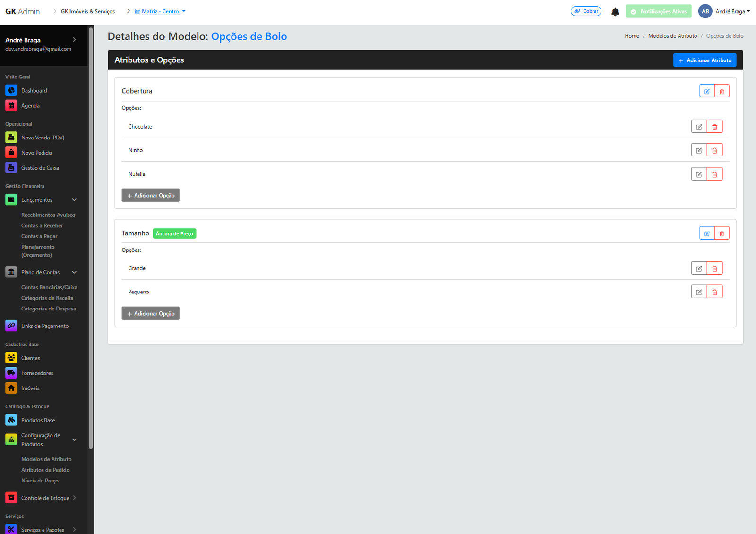Click the Home breadcrumb link
The width and height of the screenshot is (756, 534).
tap(631, 36)
